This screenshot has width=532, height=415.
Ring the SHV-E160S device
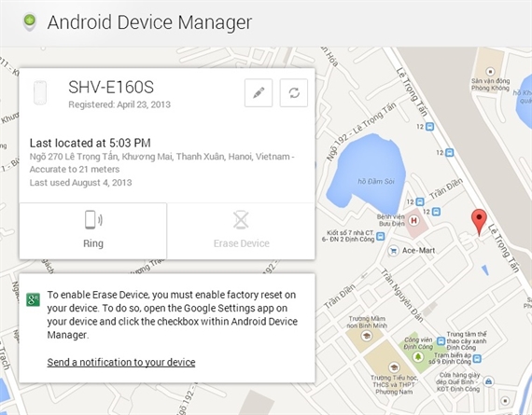93,231
